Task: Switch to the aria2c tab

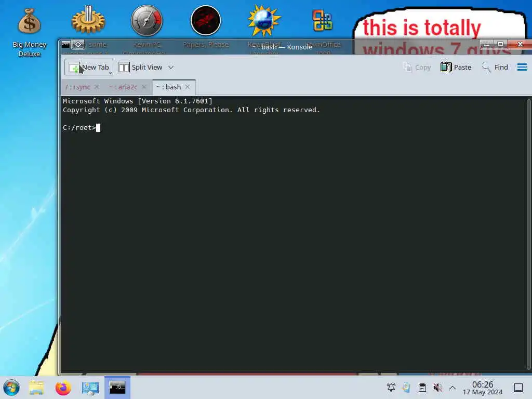Action: click(123, 87)
